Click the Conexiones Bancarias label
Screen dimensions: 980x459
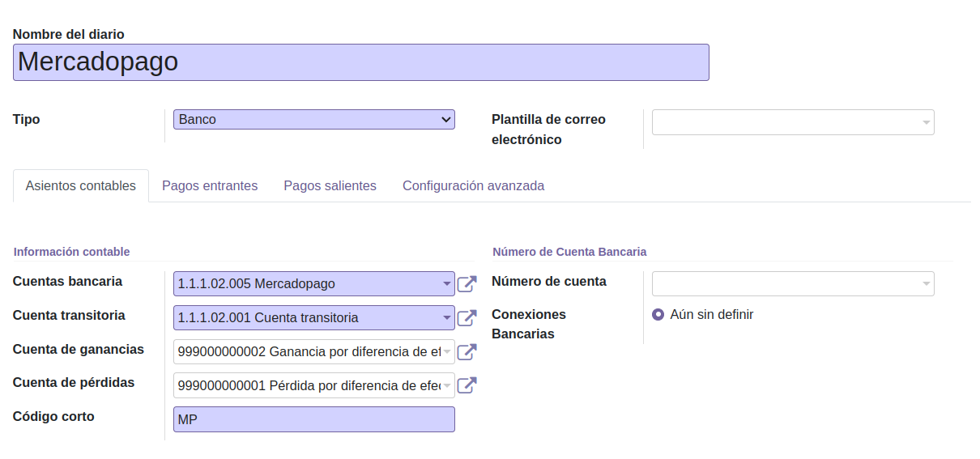[x=529, y=324]
